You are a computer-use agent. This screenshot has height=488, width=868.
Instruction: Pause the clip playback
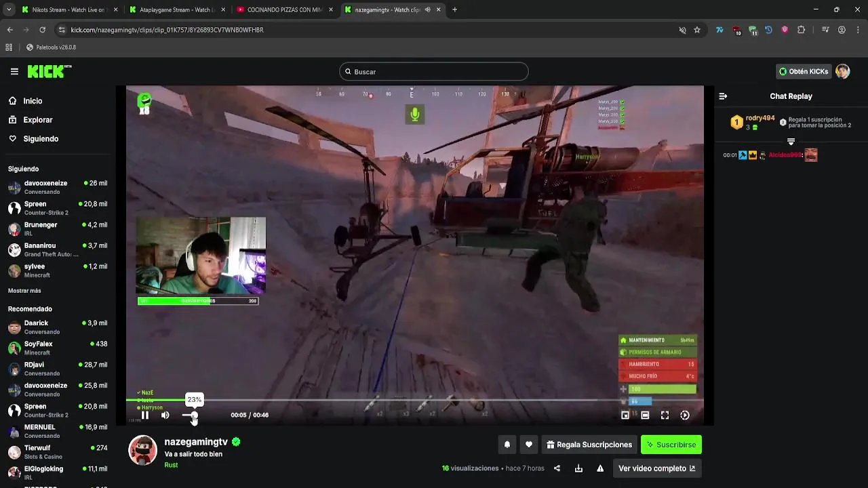tap(144, 415)
